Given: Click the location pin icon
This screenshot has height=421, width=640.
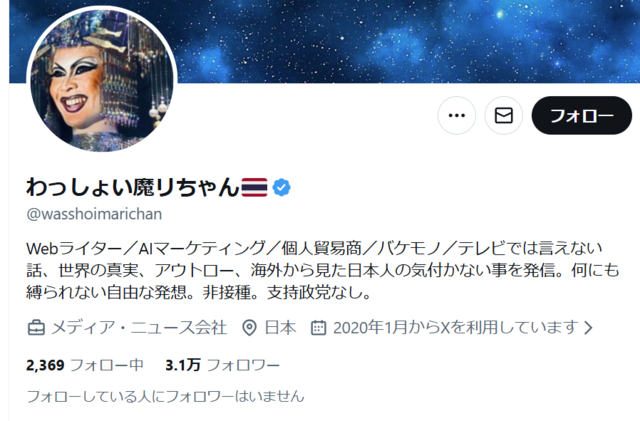Looking at the screenshot, I should point(249,327).
